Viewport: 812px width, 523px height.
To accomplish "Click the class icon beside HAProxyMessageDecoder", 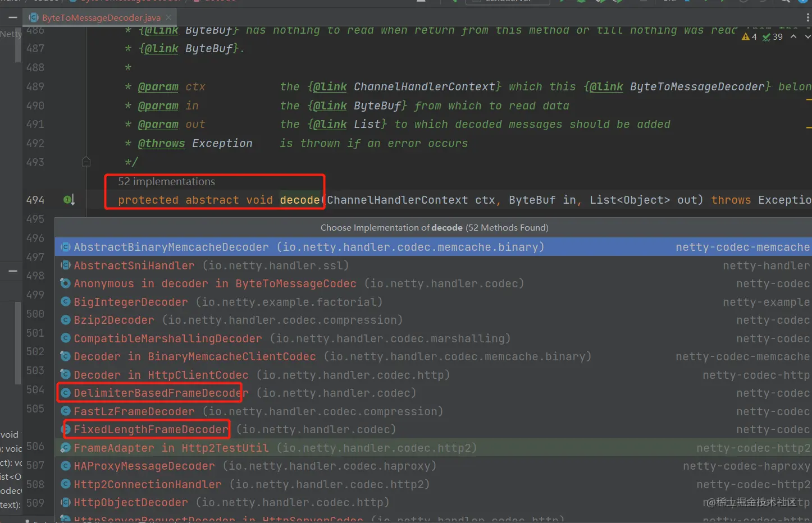I will [66, 466].
